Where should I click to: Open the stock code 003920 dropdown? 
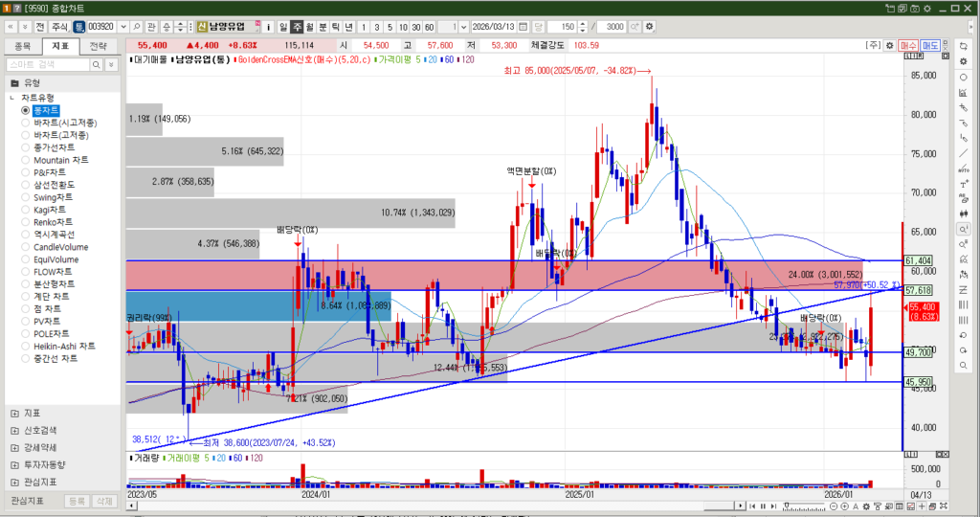pyautogui.click(x=122, y=27)
